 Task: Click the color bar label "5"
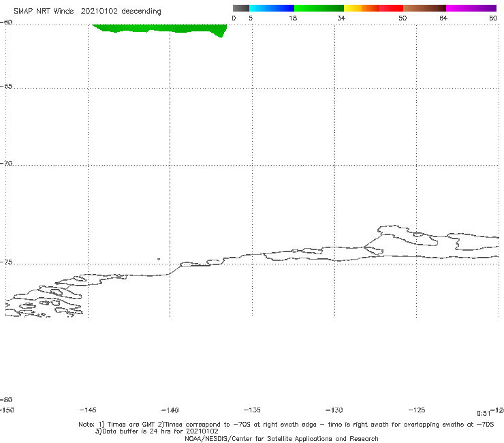[251, 18]
